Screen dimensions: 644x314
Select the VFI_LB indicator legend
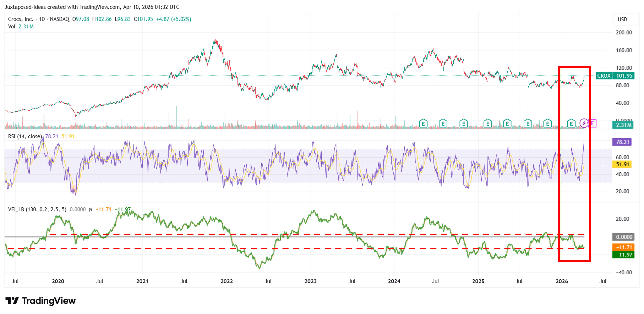pos(37,209)
